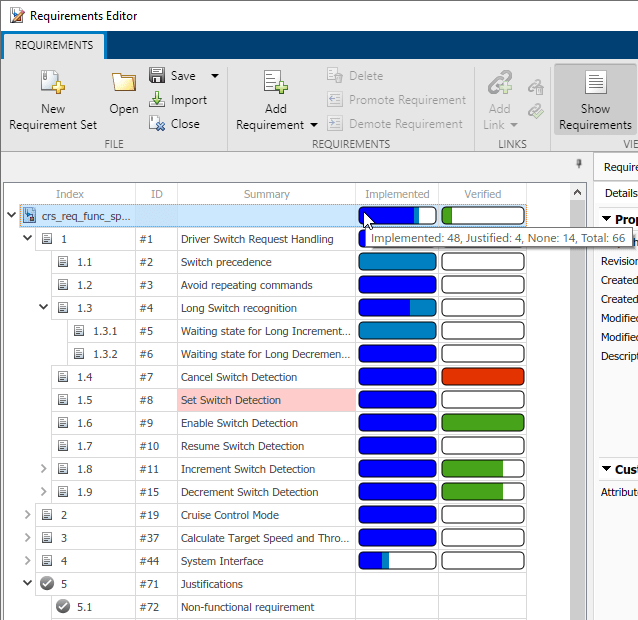Image resolution: width=638 pixels, height=620 pixels.
Task: Click the Summary column header
Action: (x=266, y=194)
